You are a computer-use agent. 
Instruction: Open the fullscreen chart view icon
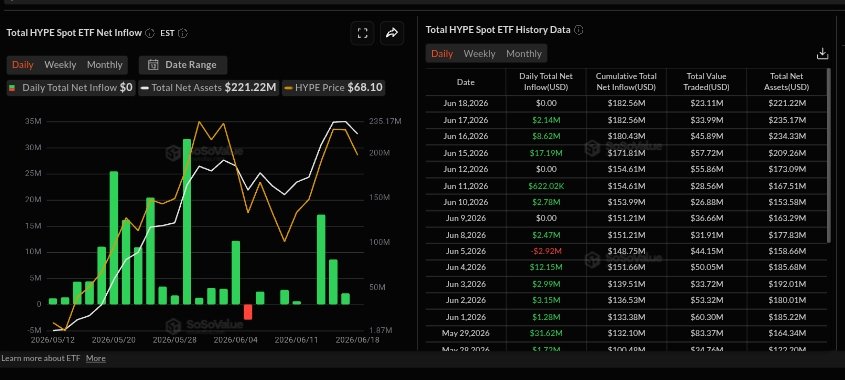(x=363, y=33)
